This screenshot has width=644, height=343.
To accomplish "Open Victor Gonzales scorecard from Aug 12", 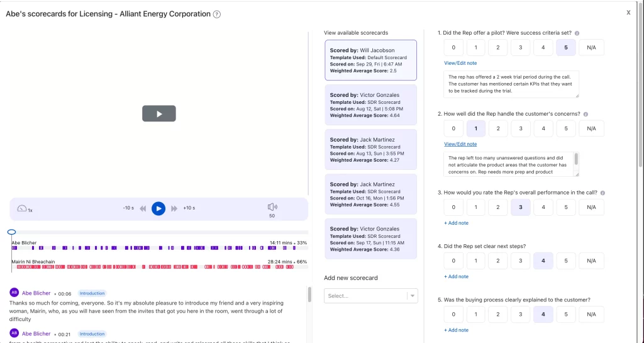I will pyautogui.click(x=370, y=104).
